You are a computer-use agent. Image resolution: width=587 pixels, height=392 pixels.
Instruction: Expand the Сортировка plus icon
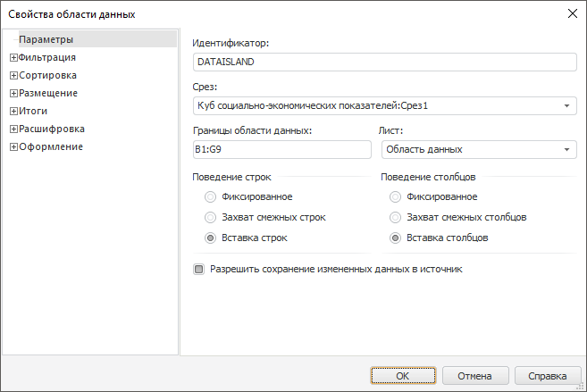[13, 75]
